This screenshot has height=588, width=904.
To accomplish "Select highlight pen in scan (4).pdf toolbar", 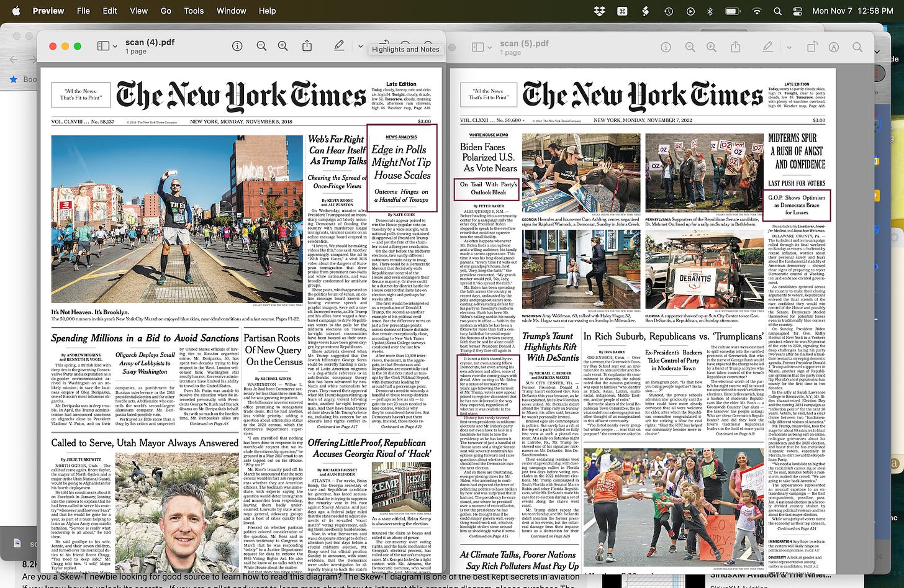I will pyautogui.click(x=339, y=46).
